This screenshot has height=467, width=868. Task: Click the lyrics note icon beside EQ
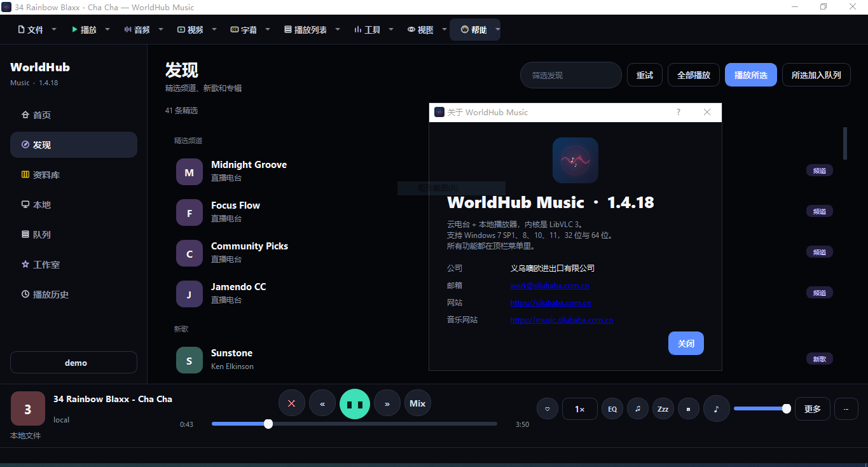[x=638, y=408]
